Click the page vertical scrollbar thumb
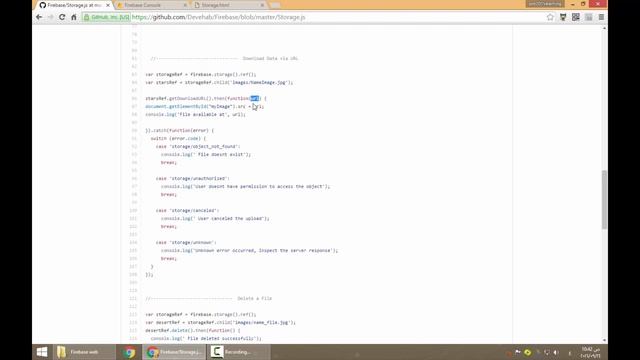640x360 pixels. [604, 199]
